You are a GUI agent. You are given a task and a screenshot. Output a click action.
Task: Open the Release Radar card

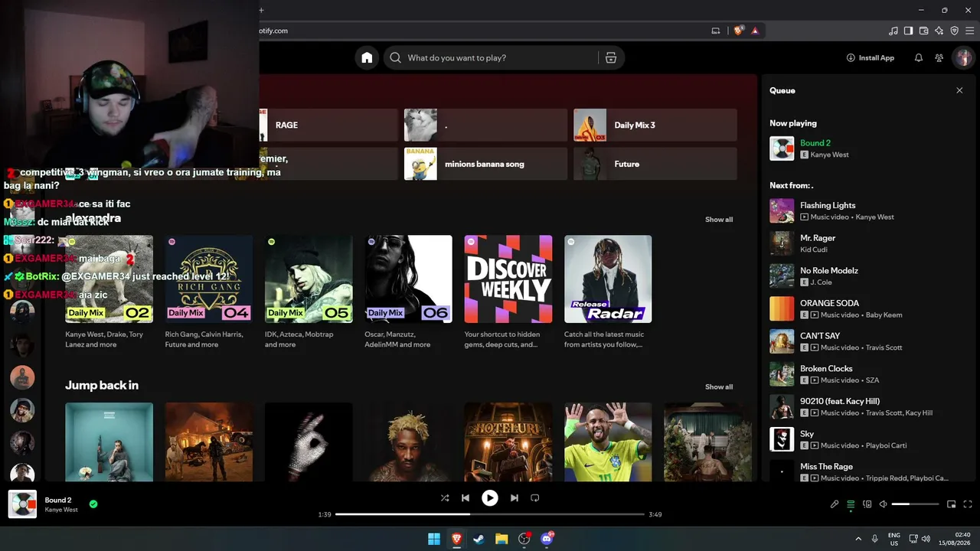pyautogui.click(x=608, y=292)
